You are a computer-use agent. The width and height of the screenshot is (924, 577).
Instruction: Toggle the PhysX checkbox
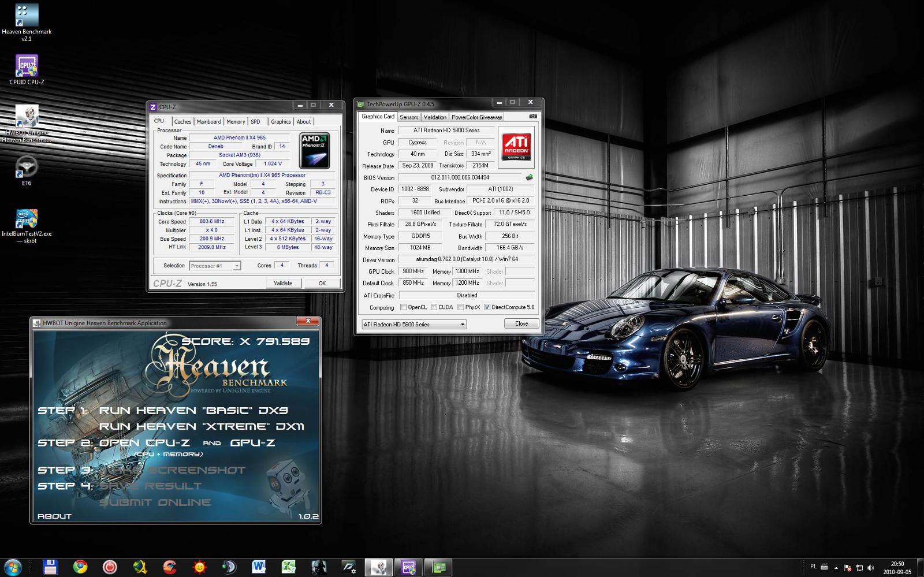(461, 307)
